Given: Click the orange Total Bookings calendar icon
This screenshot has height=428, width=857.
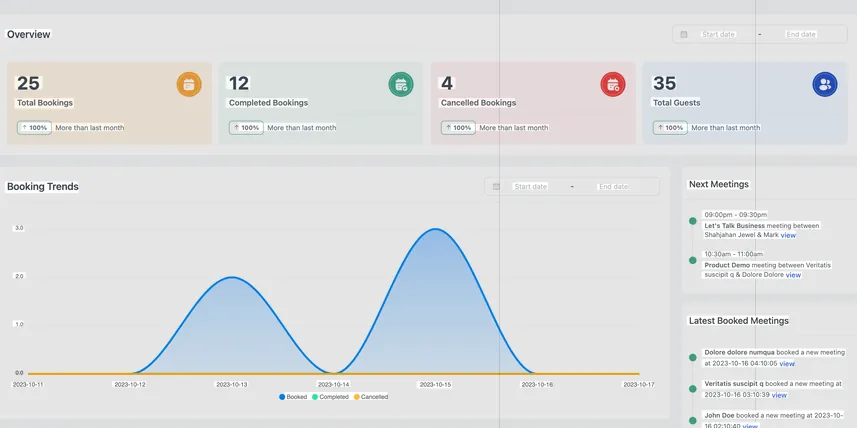Looking at the screenshot, I should [x=189, y=85].
